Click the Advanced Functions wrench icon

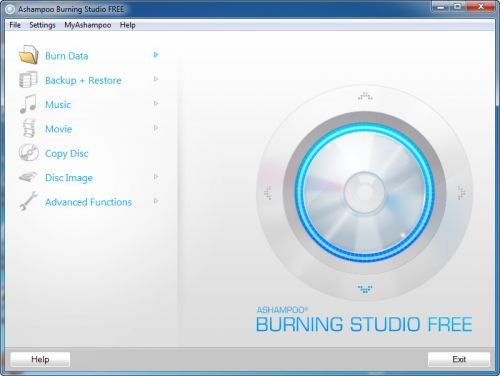point(28,201)
